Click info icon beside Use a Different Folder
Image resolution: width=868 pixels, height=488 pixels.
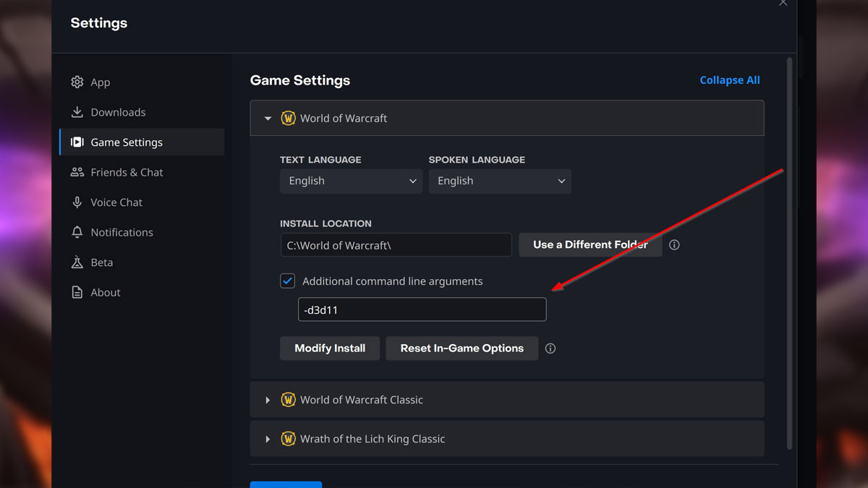(x=674, y=245)
